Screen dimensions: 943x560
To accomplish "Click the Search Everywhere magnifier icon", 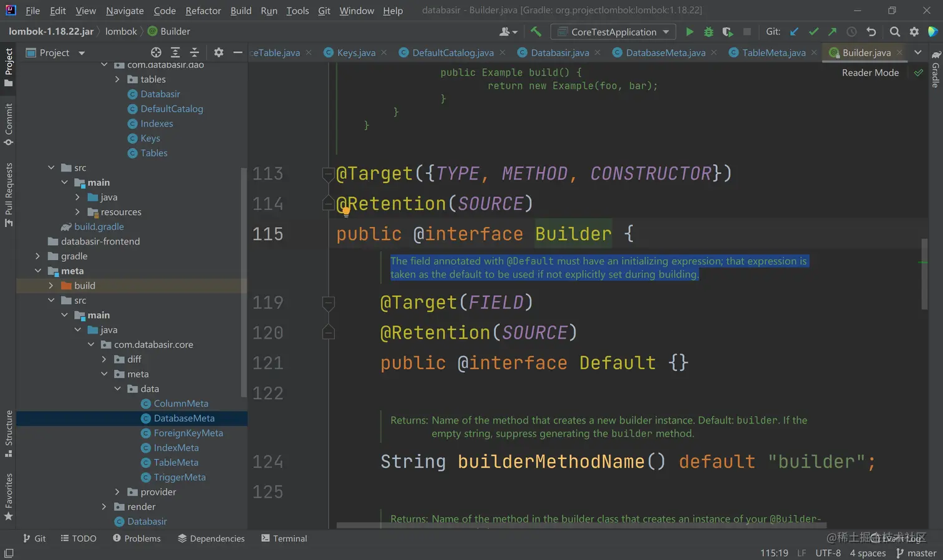I will tap(894, 32).
